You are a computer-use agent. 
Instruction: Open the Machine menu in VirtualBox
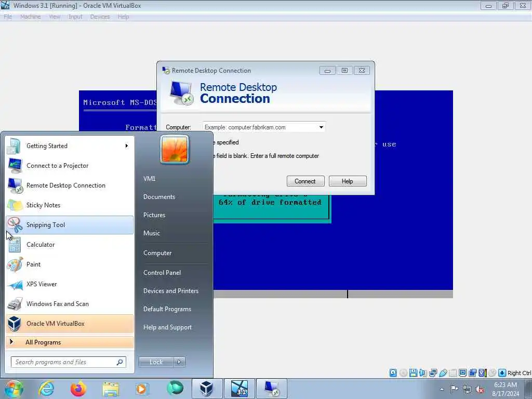point(30,17)
